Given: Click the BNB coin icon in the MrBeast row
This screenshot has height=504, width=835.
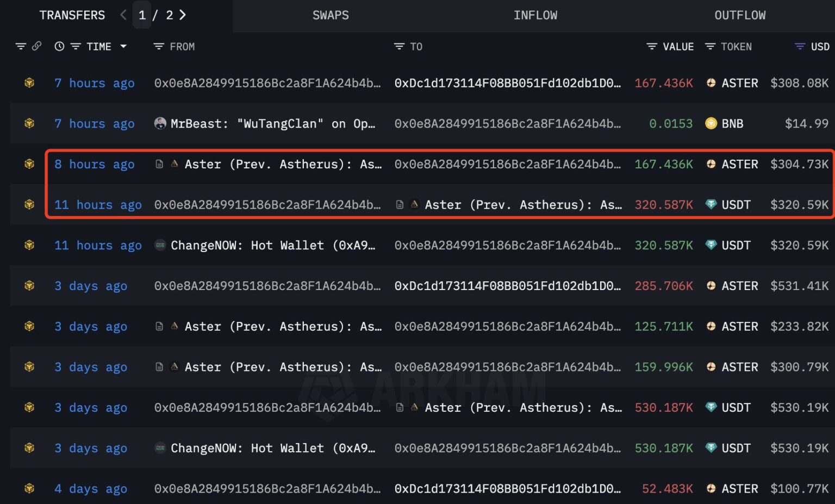Looking at the screenshot, I should [x=710, y=123].
